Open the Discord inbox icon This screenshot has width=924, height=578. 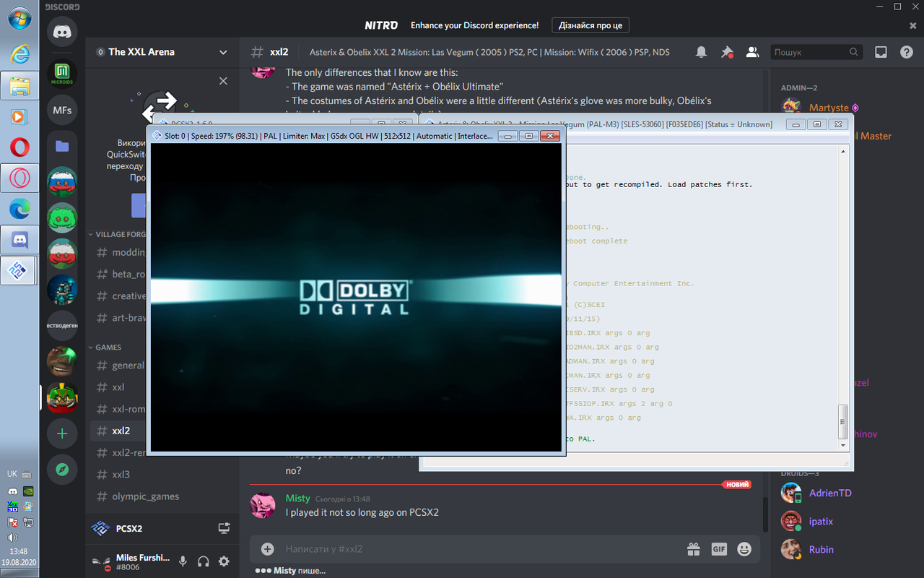(881, 52)
